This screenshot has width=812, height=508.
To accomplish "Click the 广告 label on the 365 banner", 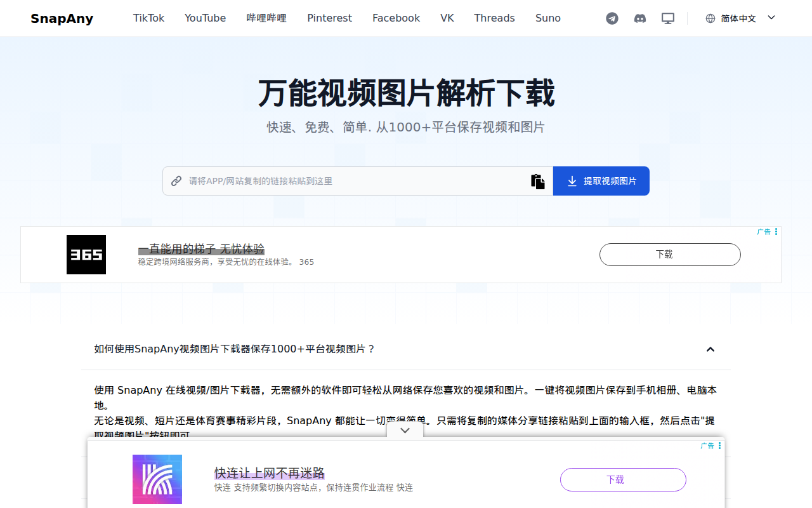I will click(x=764, y=232).
